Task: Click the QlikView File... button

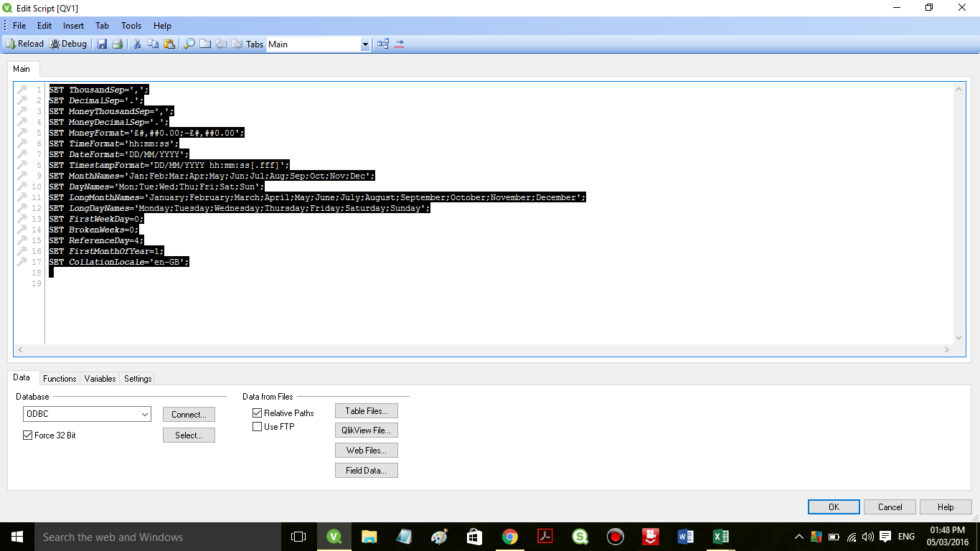Action: tap(367, 430)
